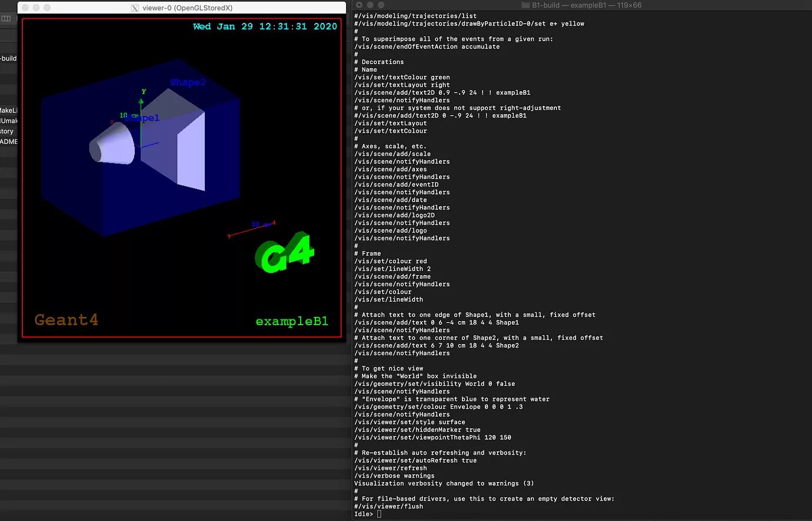Click the line /vis/verbose warnings
812x521 pixels.
click(394, 476)
